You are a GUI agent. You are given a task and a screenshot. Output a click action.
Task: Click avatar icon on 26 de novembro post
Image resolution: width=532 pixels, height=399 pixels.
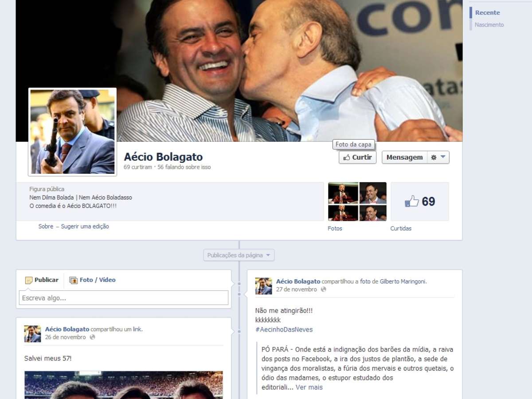point(32,334)
